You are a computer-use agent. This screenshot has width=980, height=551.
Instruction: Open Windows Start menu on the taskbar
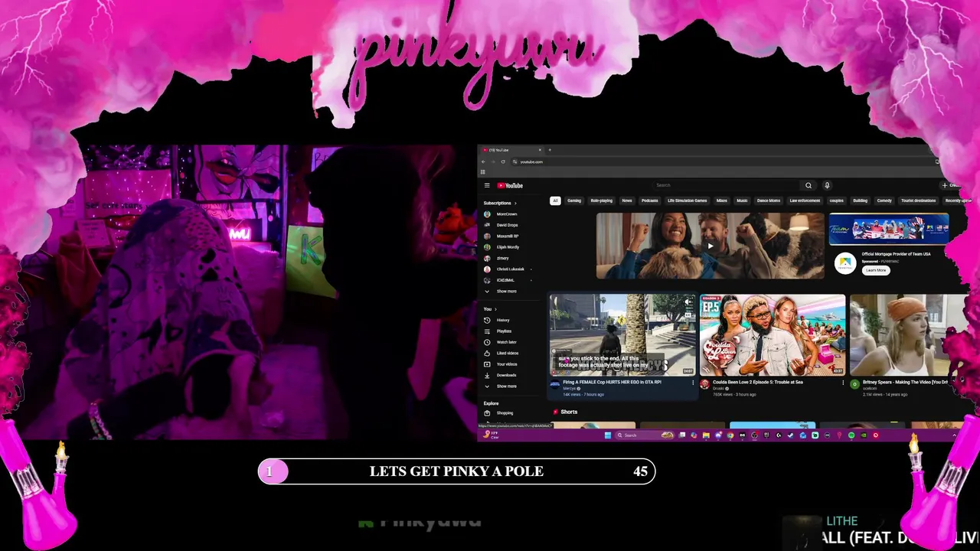tap(608, 435)
